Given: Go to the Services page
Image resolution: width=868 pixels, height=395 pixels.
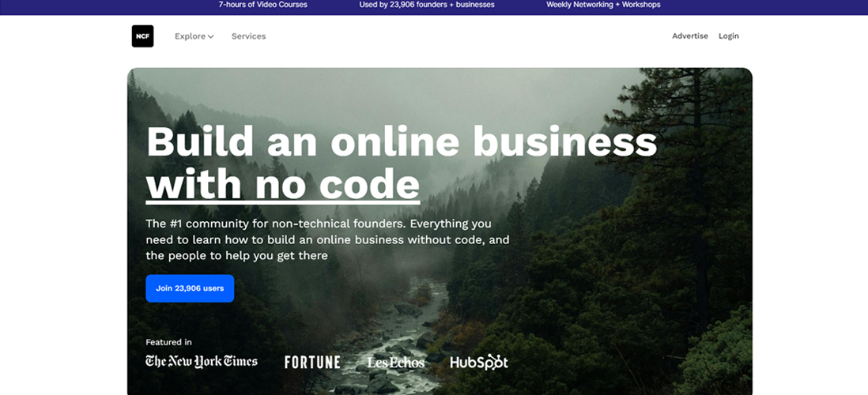Looking at the screenshot, I should pyautogui.click(x=248, y=36).
